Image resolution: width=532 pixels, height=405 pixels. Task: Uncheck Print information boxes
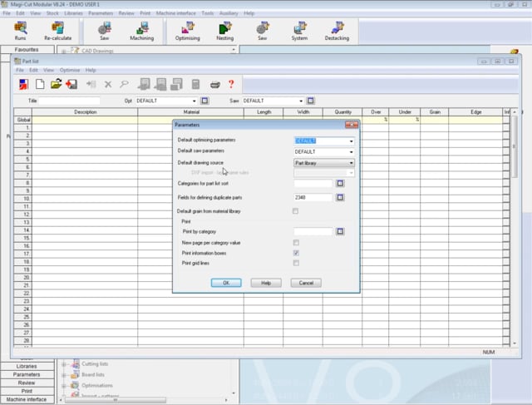click(296, 253)
